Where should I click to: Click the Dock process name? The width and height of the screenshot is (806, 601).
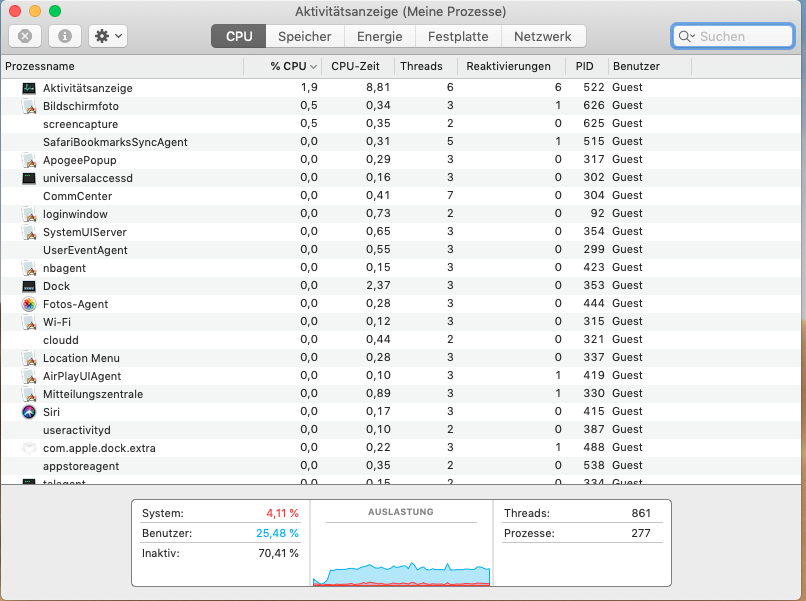click(x=57, y=286)
